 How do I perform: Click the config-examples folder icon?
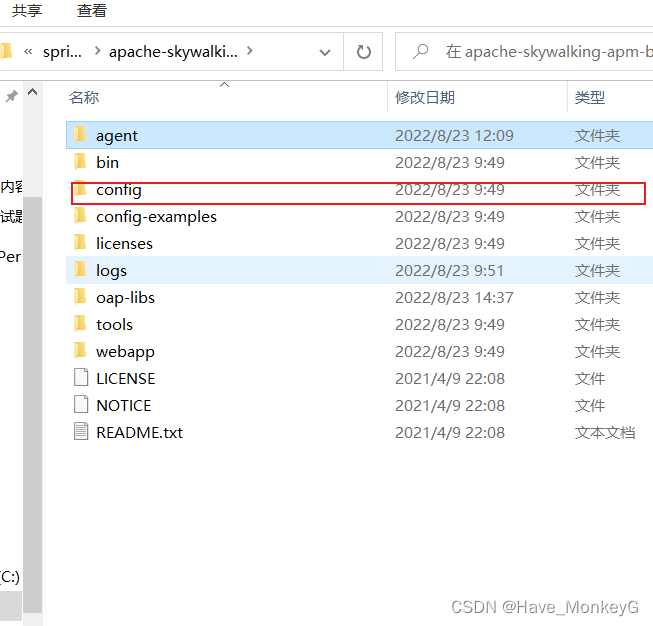tap(80, 216)
